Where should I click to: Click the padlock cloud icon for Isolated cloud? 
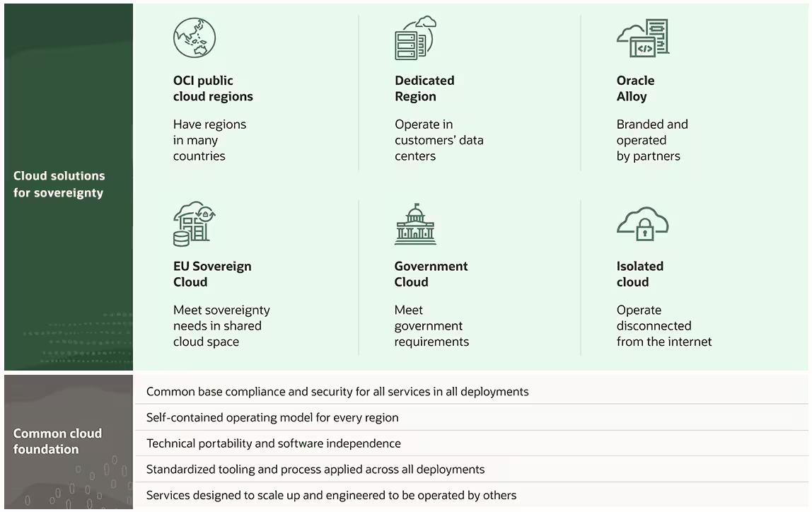pos(642,225)
